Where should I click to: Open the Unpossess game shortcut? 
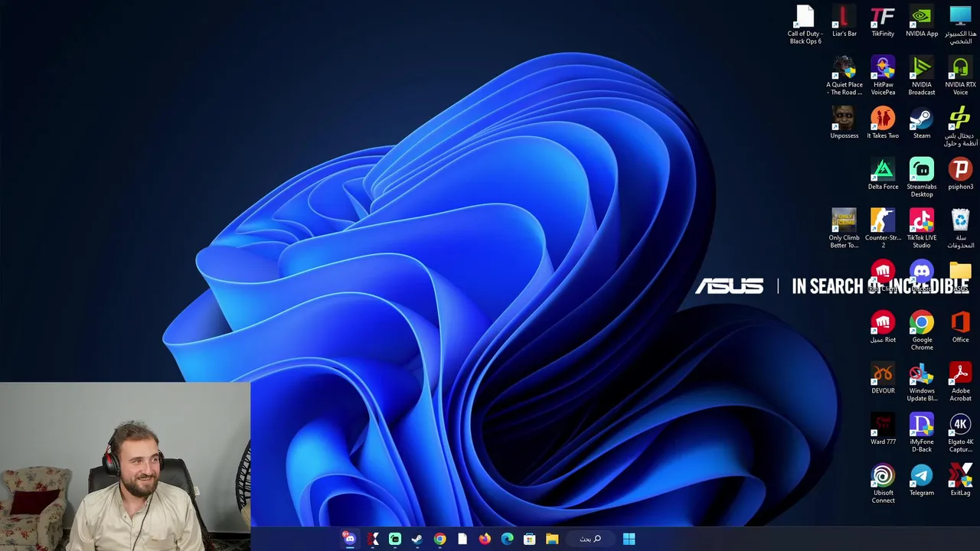(x=844, y=123)
